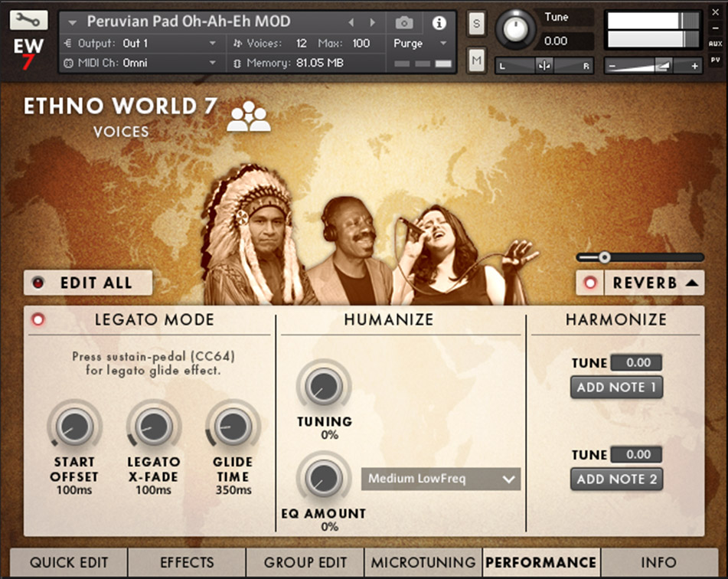The image size is (728, 579).
Task: Click the START OFFSET knob
Action: (74, 427)
